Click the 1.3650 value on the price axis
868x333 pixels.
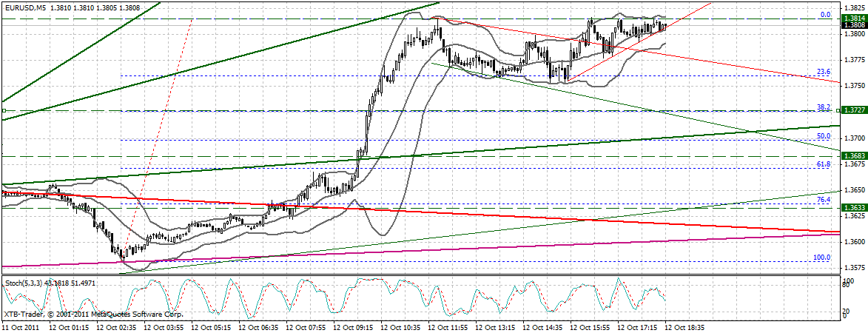point(853,189)
